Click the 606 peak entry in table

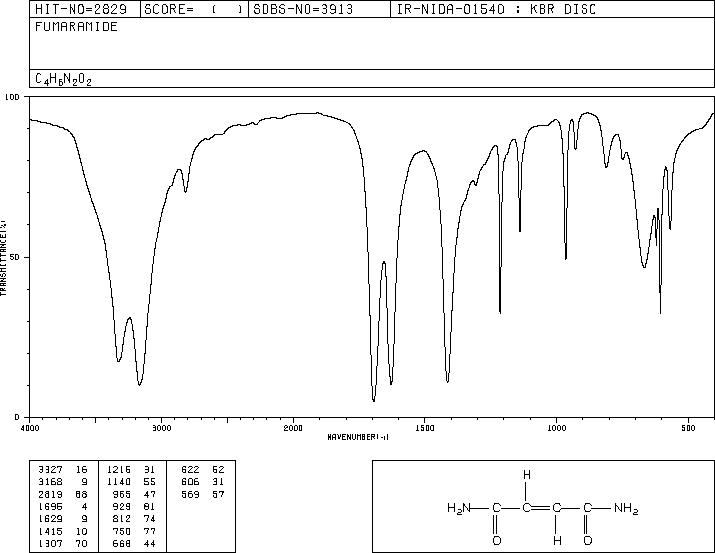(191, 482)
